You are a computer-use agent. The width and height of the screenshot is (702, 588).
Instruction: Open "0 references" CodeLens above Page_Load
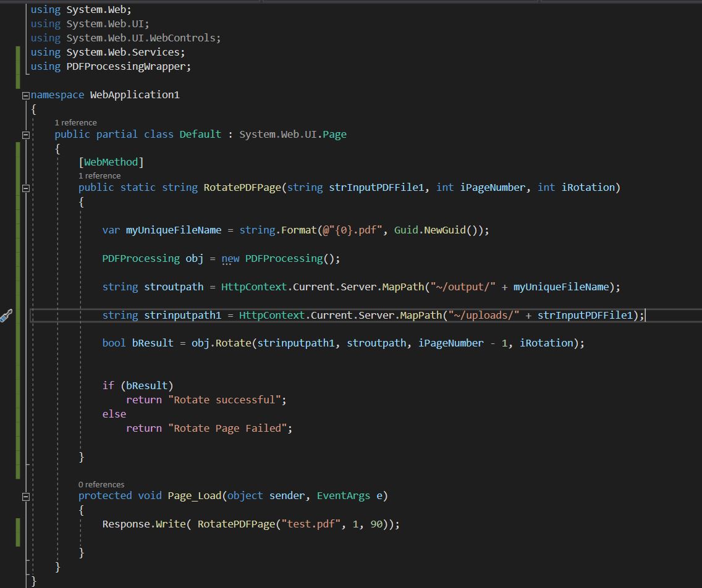click(x=101, y=484)
